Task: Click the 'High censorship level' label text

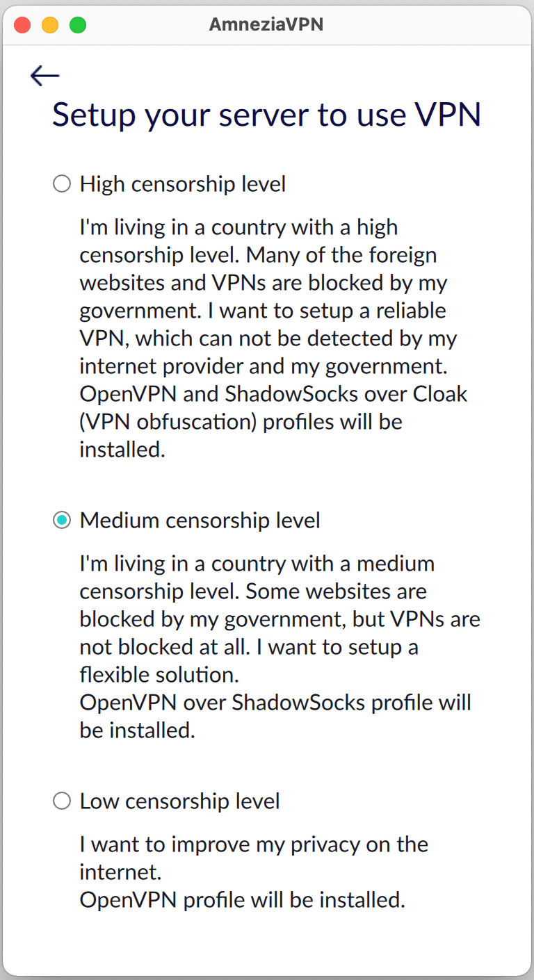Action: pos(184,183)
